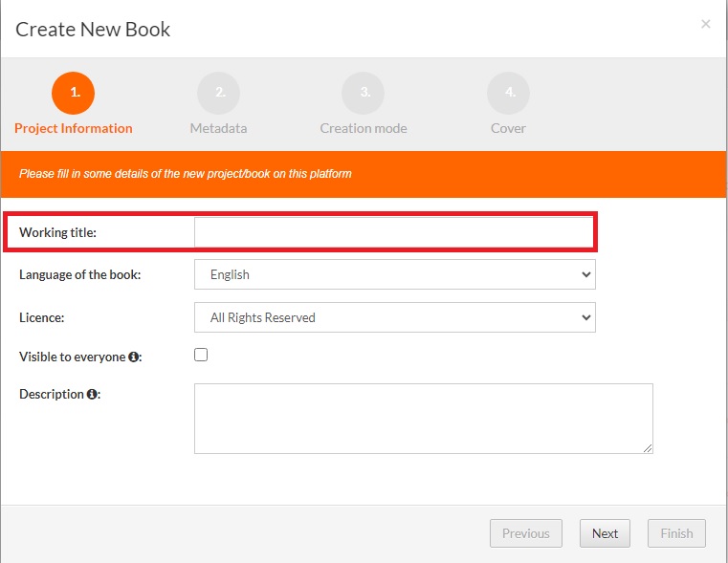Focus the Working title text field
728x563 pixels.
393,232
